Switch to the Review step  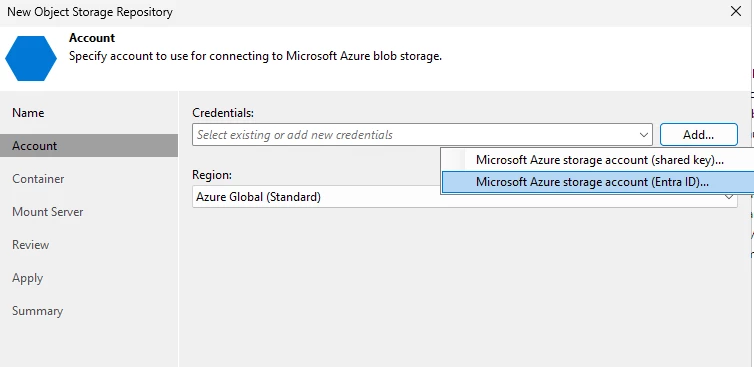(x=30, y=245)
